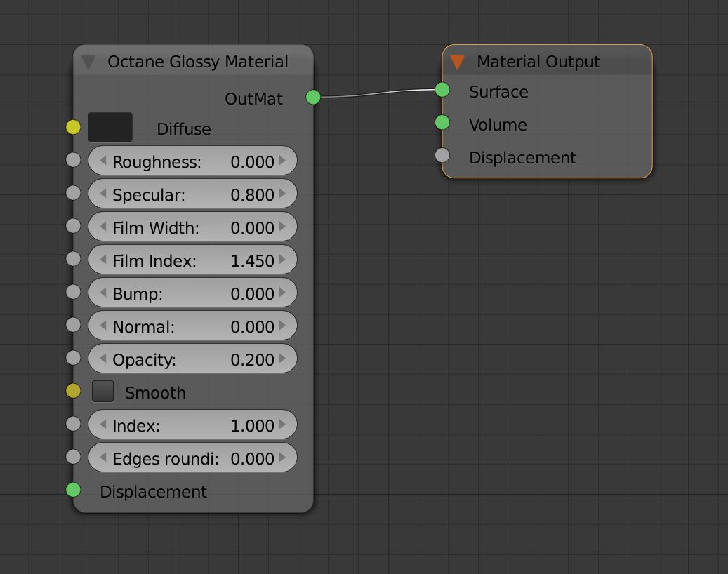Increase Roughness with right arrow

(x=282, y=161)
